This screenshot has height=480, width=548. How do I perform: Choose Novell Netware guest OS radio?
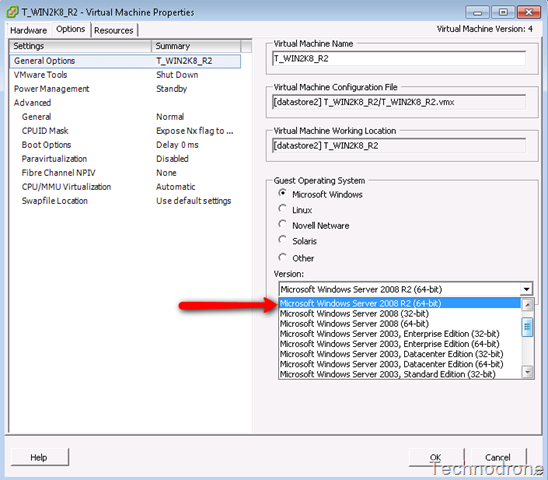(282, 224)
